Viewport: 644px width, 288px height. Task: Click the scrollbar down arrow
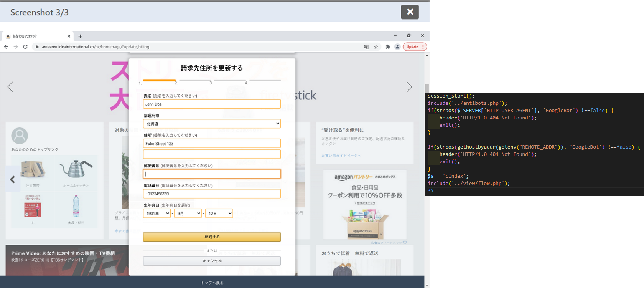pos(427,285)
